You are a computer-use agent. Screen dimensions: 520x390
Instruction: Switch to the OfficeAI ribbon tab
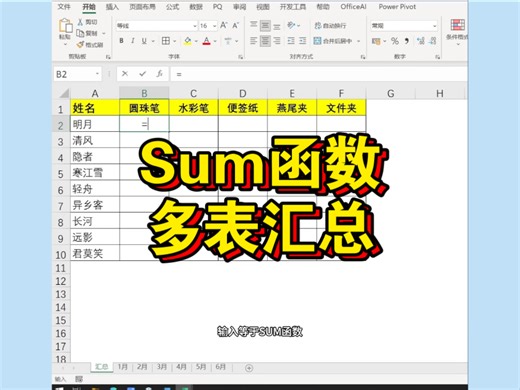click(353, 7)
